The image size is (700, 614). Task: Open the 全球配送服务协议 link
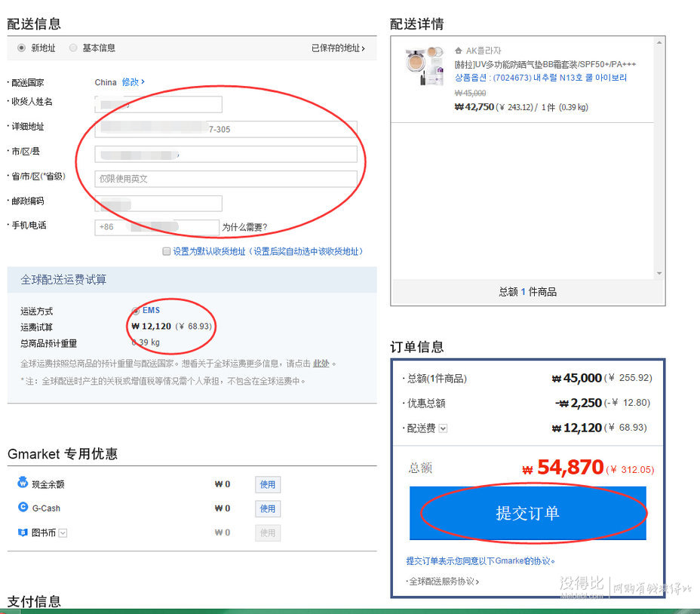coord(444,582)
